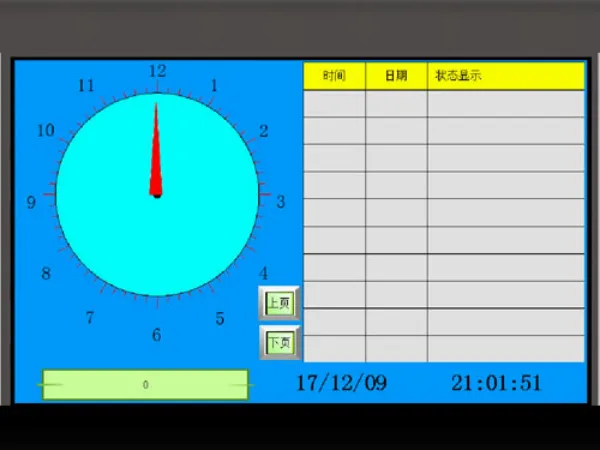Select the 时间 column header

pos(334,76)
